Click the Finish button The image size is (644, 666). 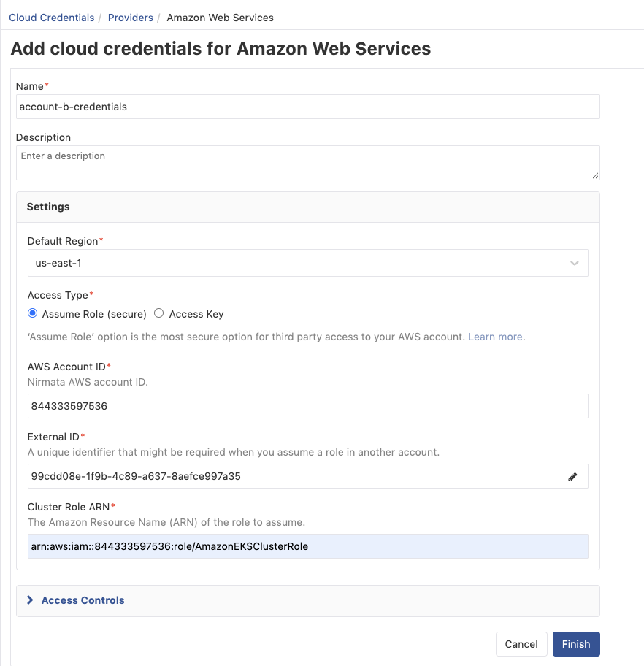[576, 644]
